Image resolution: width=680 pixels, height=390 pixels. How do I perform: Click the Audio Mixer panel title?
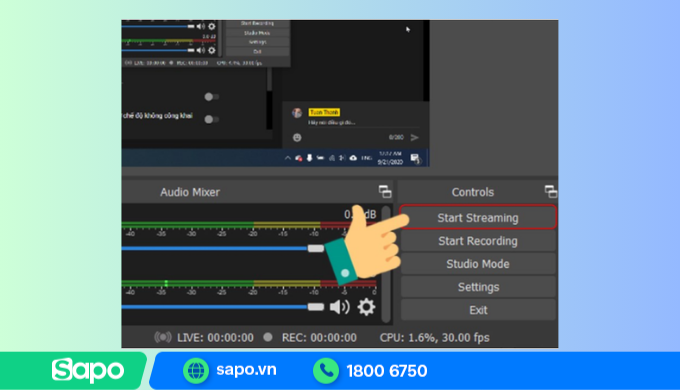pyautogui.click(x=190, y=192)
